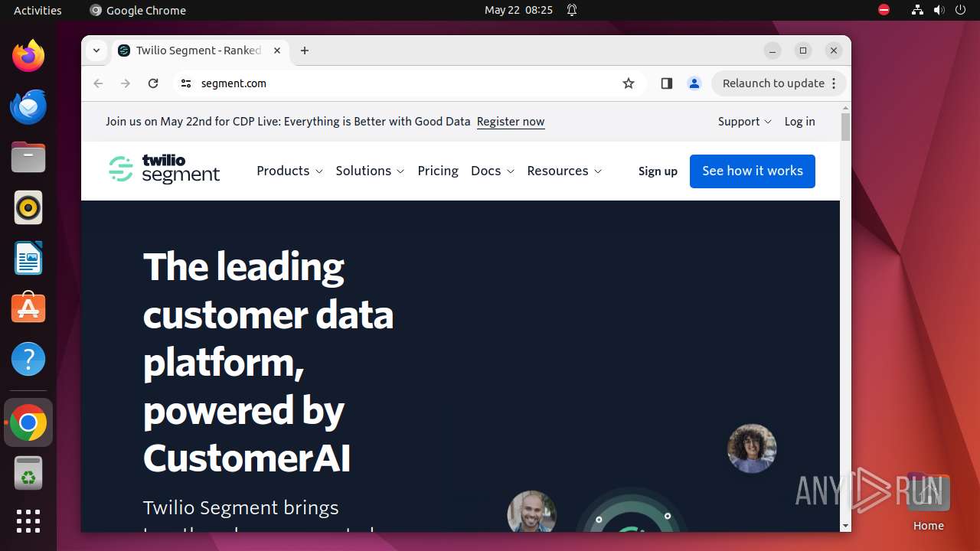
Task: Go back in Chrome history
Action: tap(98, 83)
